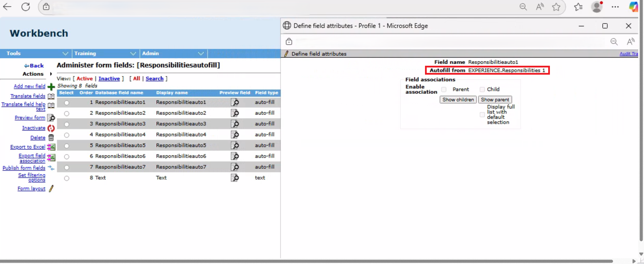This screenshot has height=264, width=644.
Task: Switch view to All fields
Action: 137,78
